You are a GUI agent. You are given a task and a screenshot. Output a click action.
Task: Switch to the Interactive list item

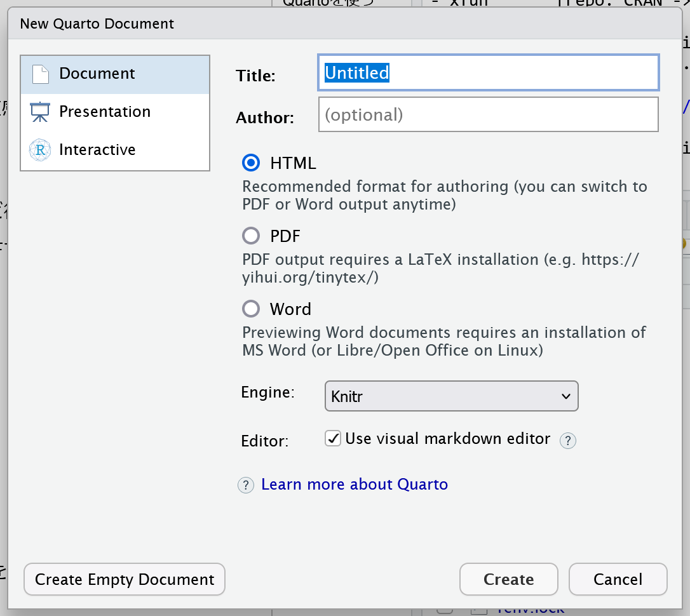tap(115, 150)
